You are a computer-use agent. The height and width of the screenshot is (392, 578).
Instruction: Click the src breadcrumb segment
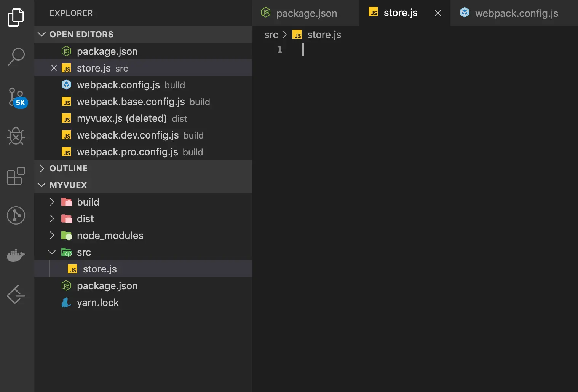[x=271, y=35]
